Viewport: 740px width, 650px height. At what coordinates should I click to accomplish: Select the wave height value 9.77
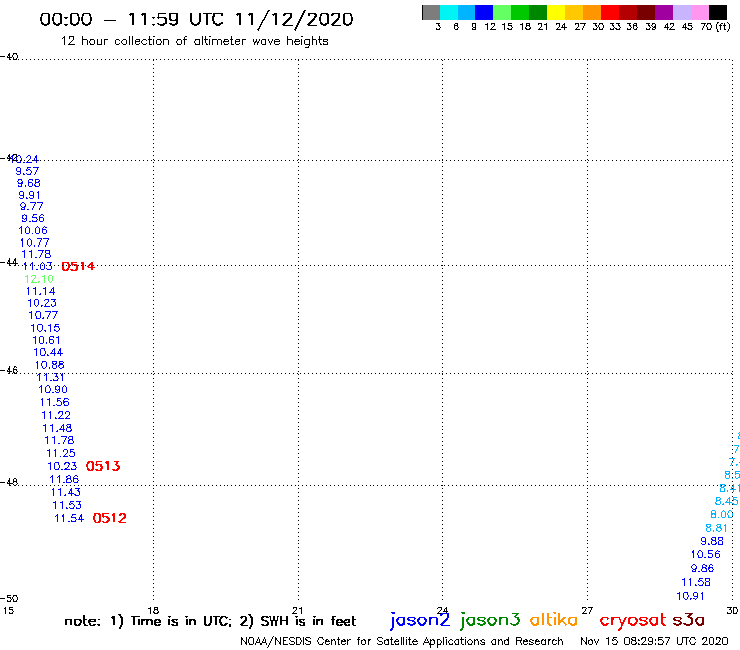[31, 206]
